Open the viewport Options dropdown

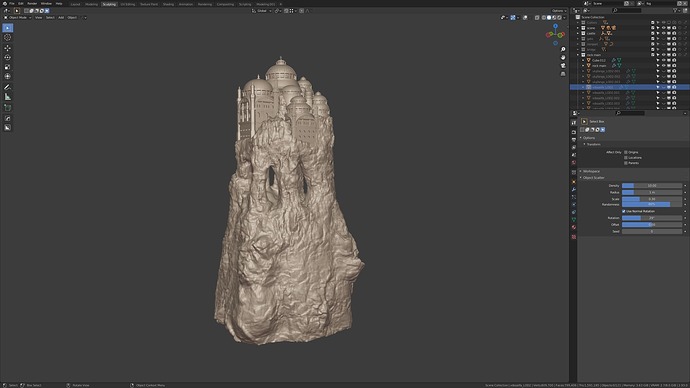pos(558,11)
